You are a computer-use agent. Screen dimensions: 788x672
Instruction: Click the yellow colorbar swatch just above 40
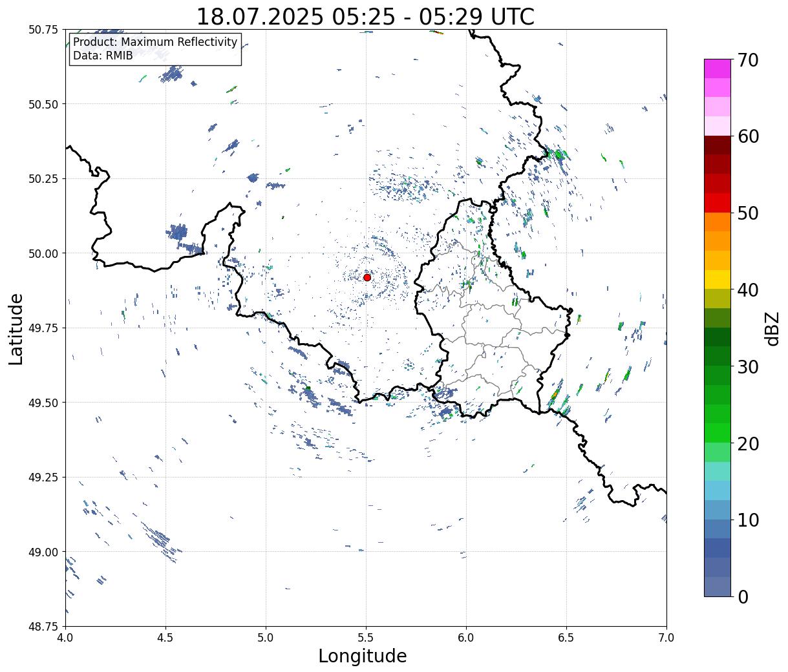(x=718, y=279)
